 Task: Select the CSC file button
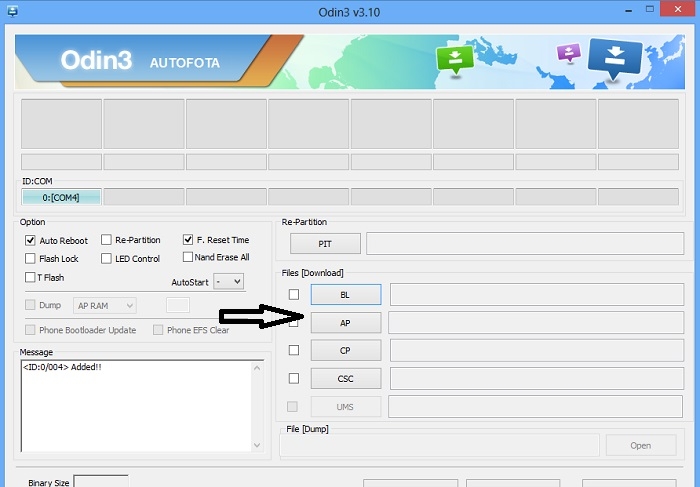click(x=346, y=379)
